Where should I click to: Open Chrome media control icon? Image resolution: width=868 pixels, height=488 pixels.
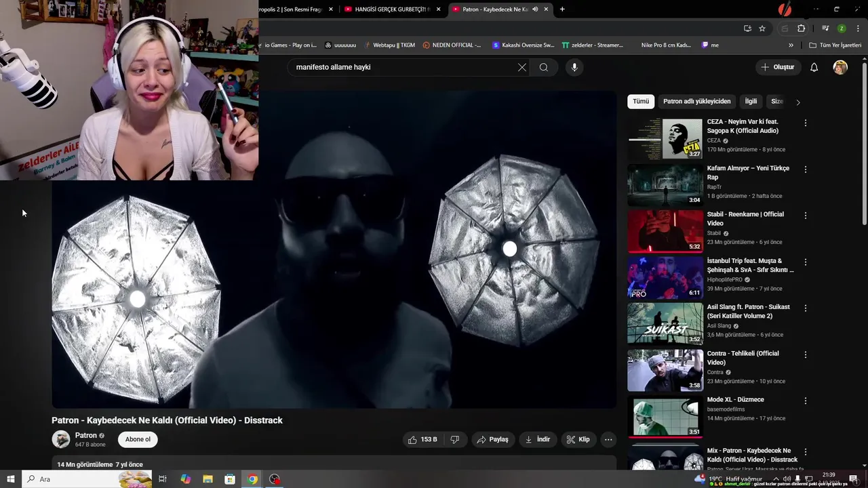[825, 28]
